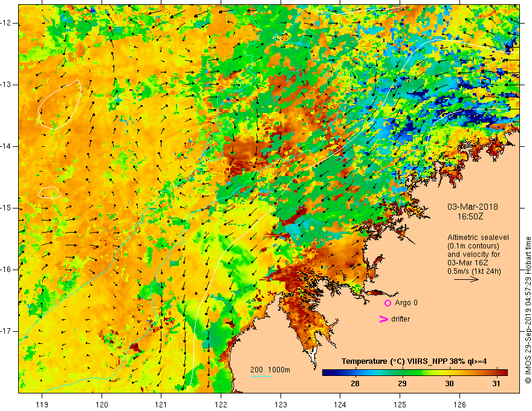Click longitude axis label 122
This screenshot has height=411, width=532.
221,404
